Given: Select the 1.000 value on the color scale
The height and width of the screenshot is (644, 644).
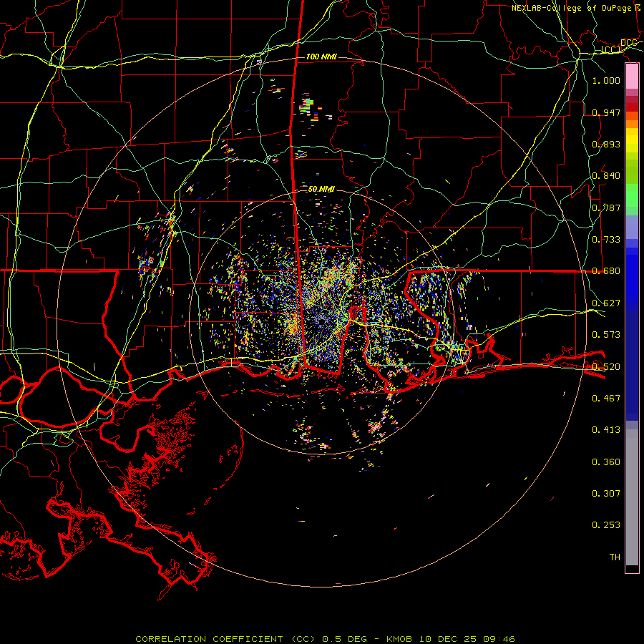Looking at the screenshot, I should coord(606,80).
